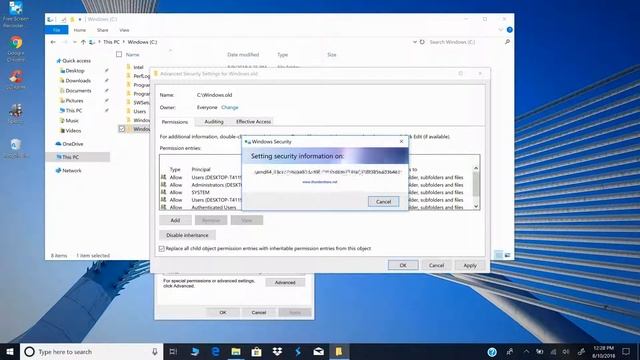640x360 pixels.
Task: Click Cancel in Advanced Security Settings
Action: (436, 265)
